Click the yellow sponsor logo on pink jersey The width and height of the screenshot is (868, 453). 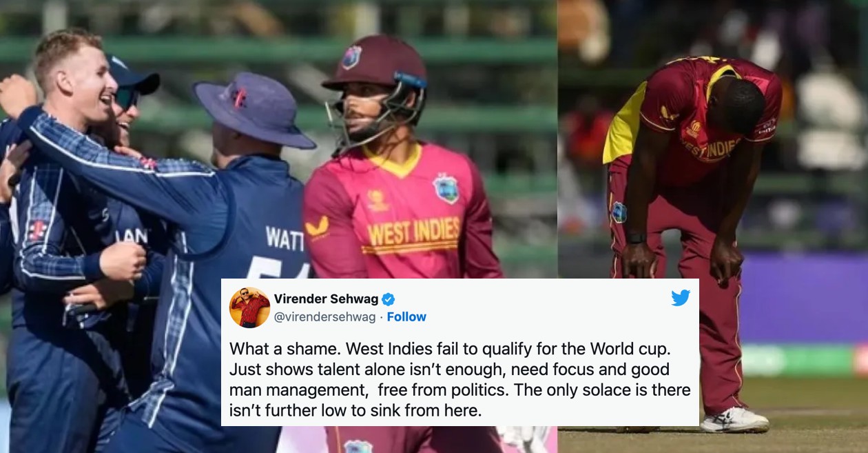click(318, 229)
